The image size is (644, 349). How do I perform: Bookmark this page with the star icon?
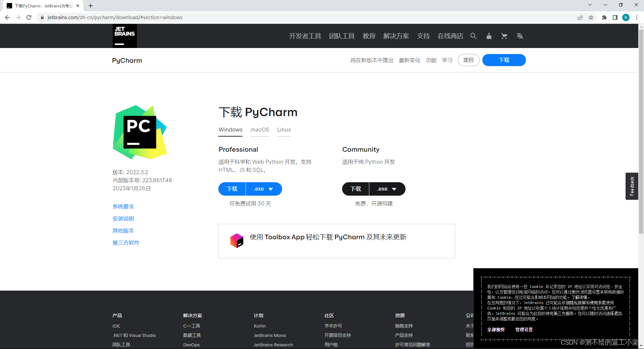pyautogui.click(x=591, y=17)
